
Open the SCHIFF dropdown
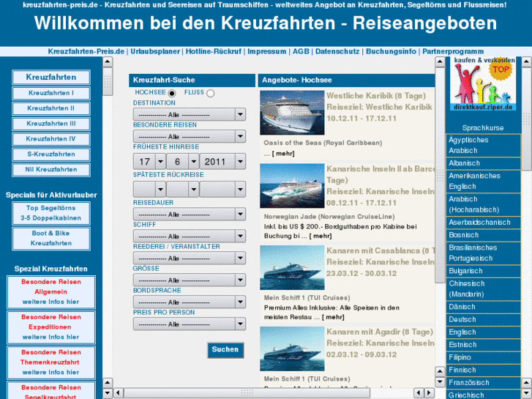click(x=190, y=236)
